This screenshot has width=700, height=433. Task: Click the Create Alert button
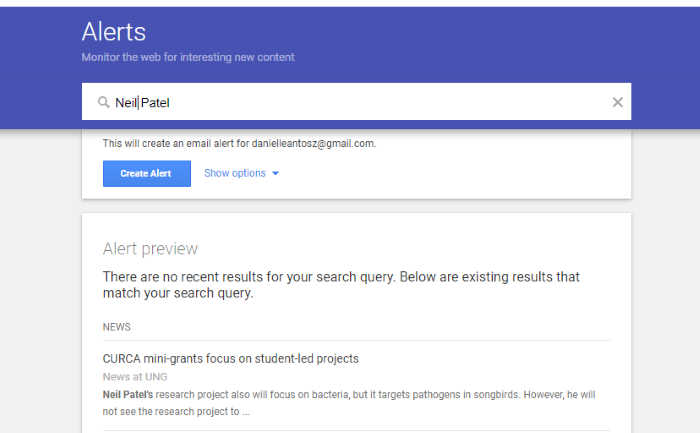(147, 174)
